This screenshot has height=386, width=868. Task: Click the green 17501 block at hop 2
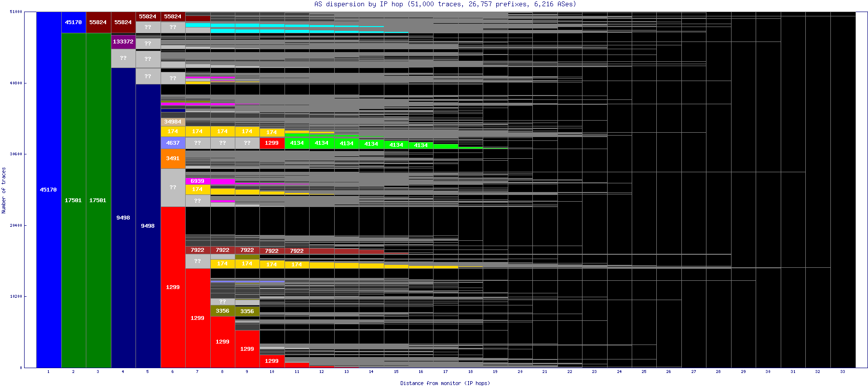(73, 200)
